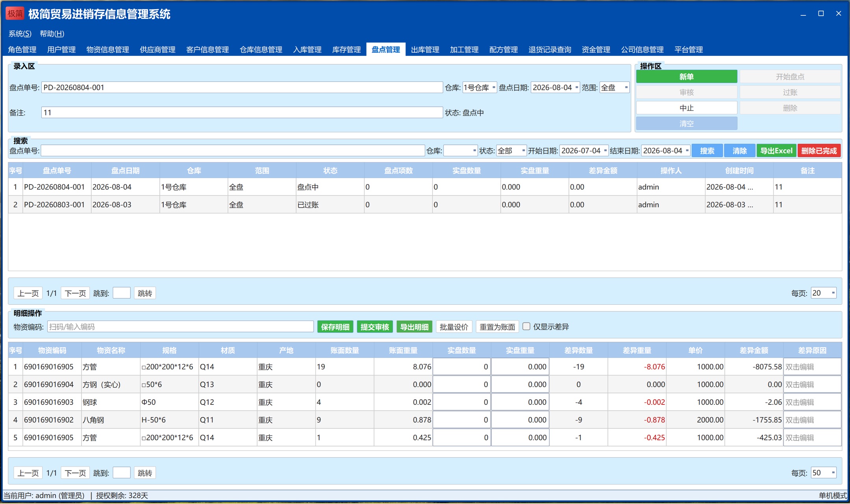Switch to the 仓库信息管理 tab
Screen dimensions: 850x504
[261, 50]
